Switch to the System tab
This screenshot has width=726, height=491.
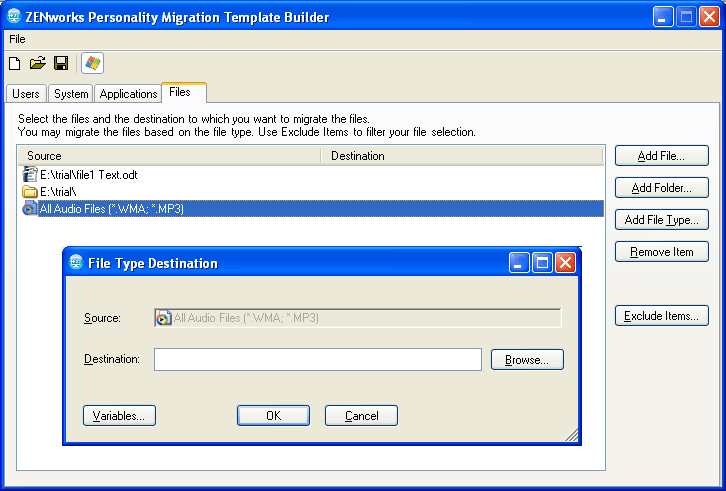71,94
